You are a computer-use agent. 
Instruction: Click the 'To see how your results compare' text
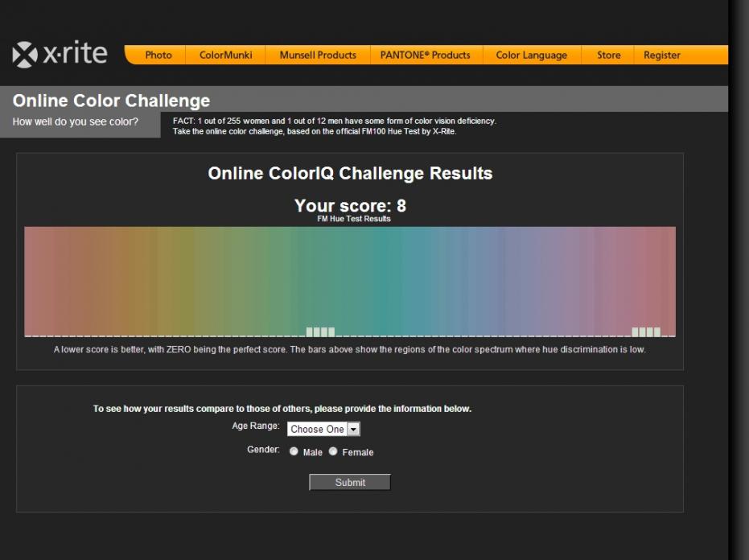[282, 409]
